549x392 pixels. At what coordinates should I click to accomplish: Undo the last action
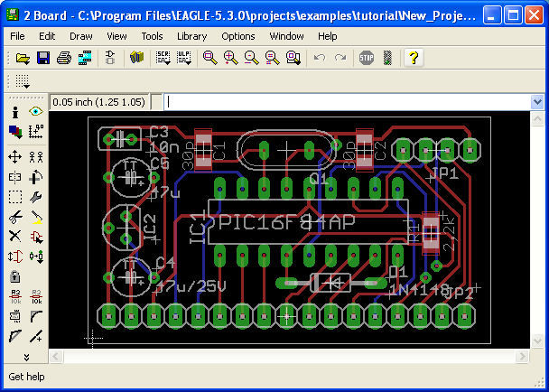(320, 58)
